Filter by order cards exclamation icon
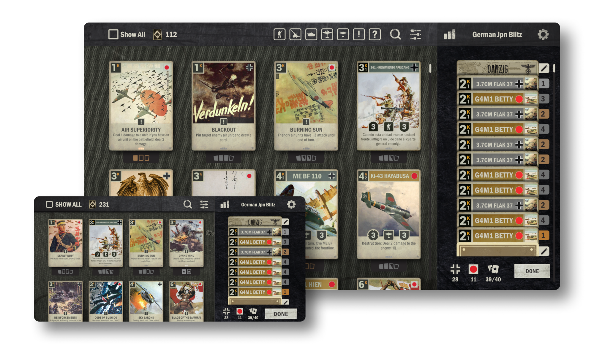Viewport: 594px width, 364px height. 359,34
